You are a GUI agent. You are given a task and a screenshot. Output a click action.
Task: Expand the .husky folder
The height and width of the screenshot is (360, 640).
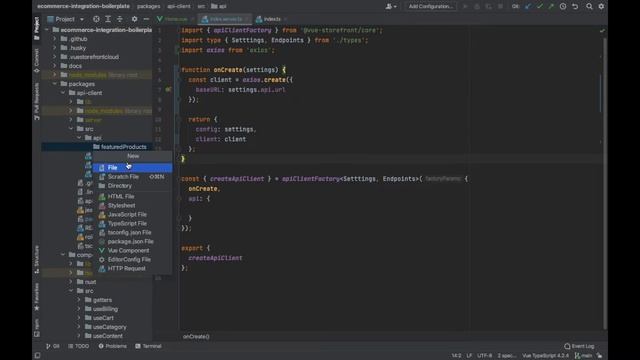(55, 48)
